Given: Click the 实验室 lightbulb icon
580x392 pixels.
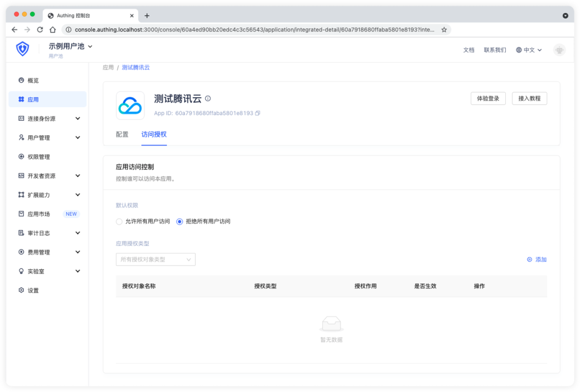Looking at the screenshot, I should [21, 271].
